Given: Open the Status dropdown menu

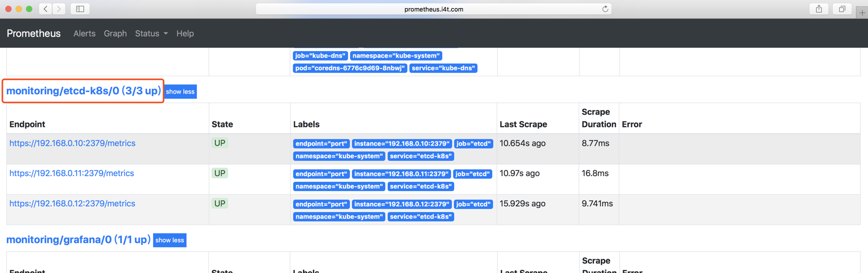Looking at the screenshot, I should coord(151,33).
